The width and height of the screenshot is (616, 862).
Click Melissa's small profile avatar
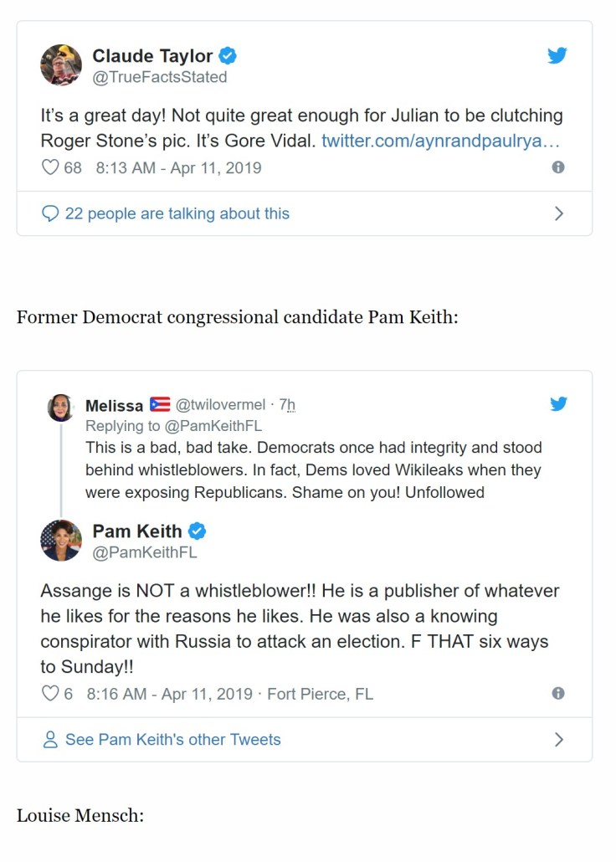click(60, 408)
